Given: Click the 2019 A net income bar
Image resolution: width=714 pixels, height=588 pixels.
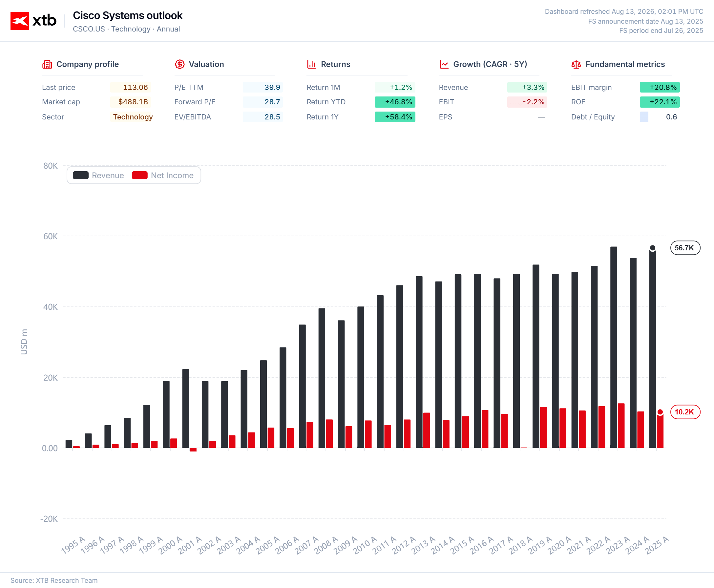Looking at the screenshot, I should pyautogui.click(x=543, y=428).
